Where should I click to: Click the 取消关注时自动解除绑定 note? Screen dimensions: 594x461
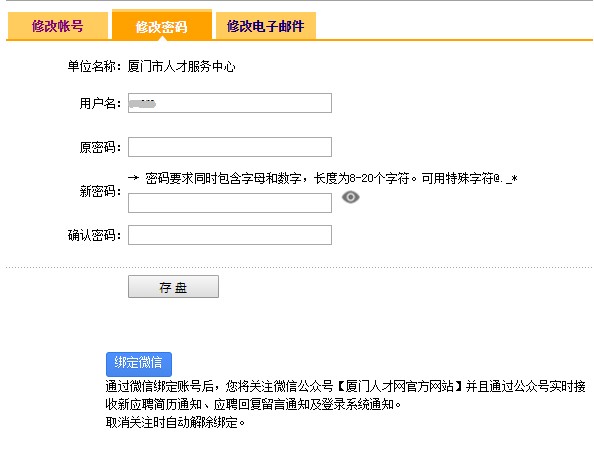click(175, 422)
